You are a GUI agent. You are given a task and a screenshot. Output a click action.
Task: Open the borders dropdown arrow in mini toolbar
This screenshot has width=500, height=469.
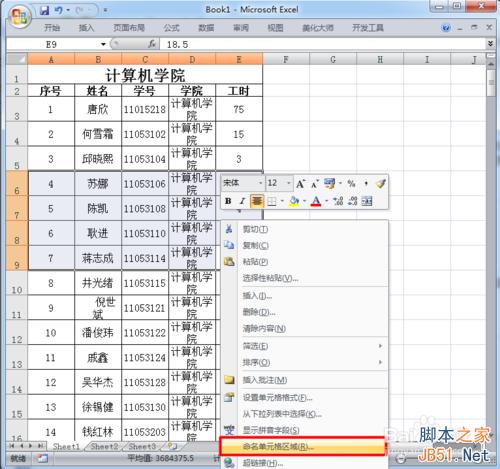tap(282, 201)
